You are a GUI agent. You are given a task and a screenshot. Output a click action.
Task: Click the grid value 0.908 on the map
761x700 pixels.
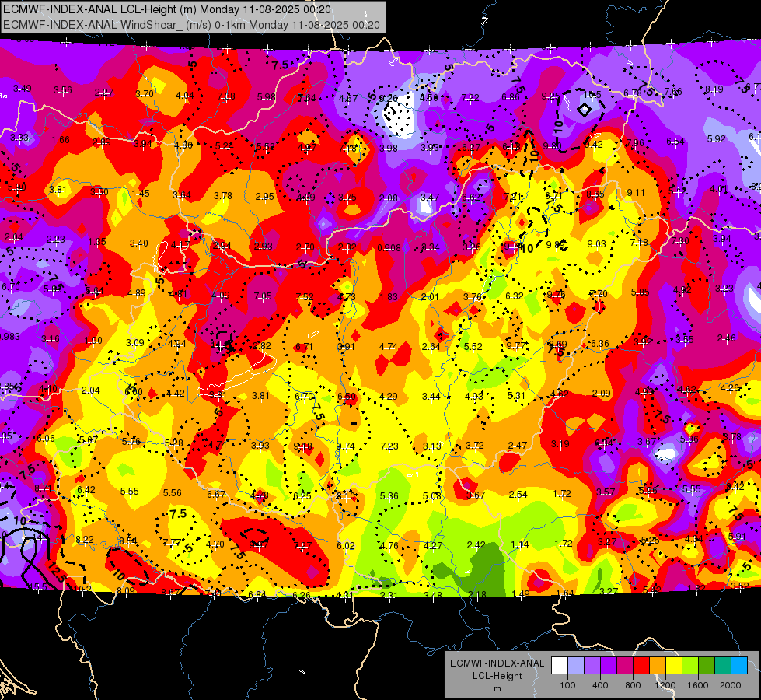389,248
